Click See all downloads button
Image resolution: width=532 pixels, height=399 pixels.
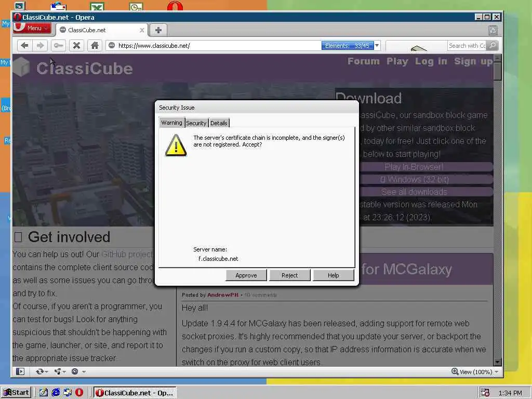tap(414, 192)
